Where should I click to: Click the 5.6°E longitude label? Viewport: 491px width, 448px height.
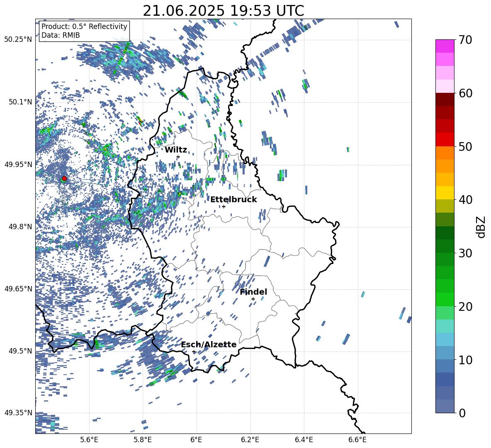pyautogui.click(x=89, y=440)
